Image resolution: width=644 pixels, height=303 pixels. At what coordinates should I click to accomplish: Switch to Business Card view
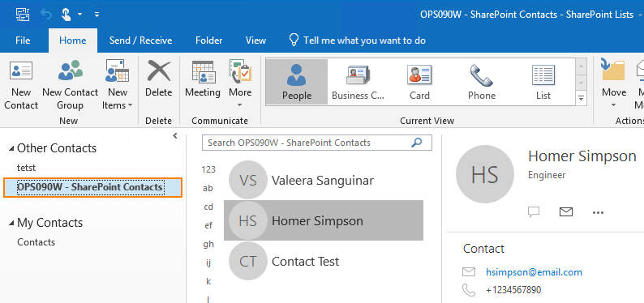coord(358,82)
